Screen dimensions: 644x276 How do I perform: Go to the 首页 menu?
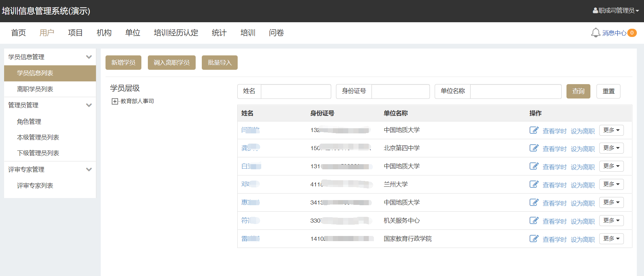tap(18, 33)
